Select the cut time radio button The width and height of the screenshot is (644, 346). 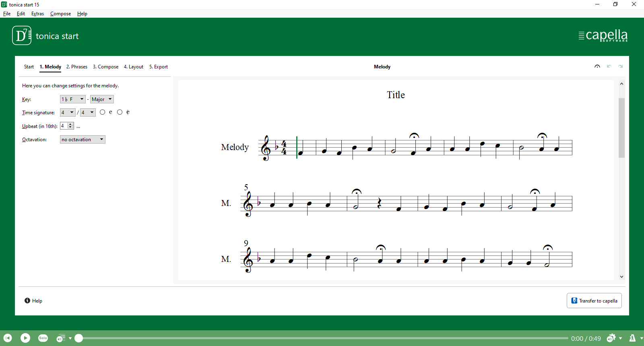[x=120, y=112]
